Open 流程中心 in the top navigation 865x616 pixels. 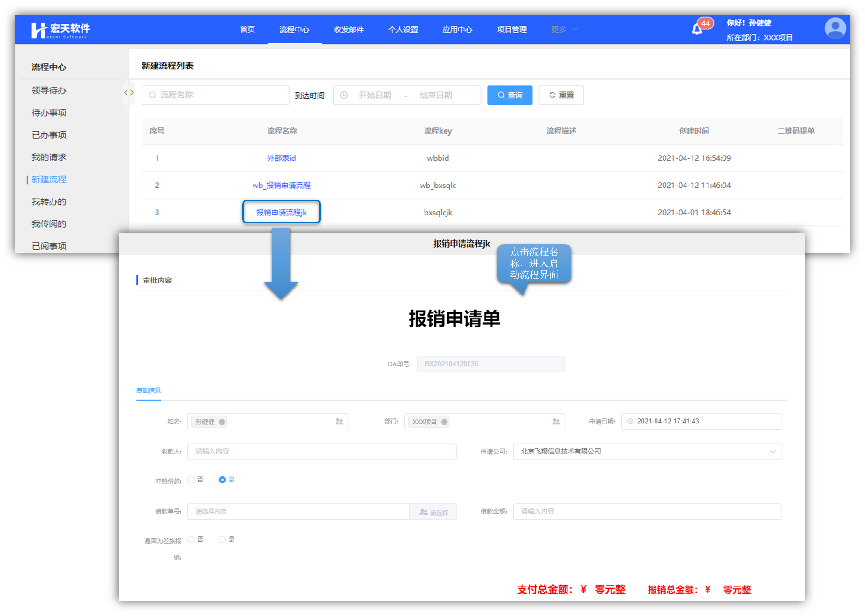pyautogui.click(x=294, y=30)
